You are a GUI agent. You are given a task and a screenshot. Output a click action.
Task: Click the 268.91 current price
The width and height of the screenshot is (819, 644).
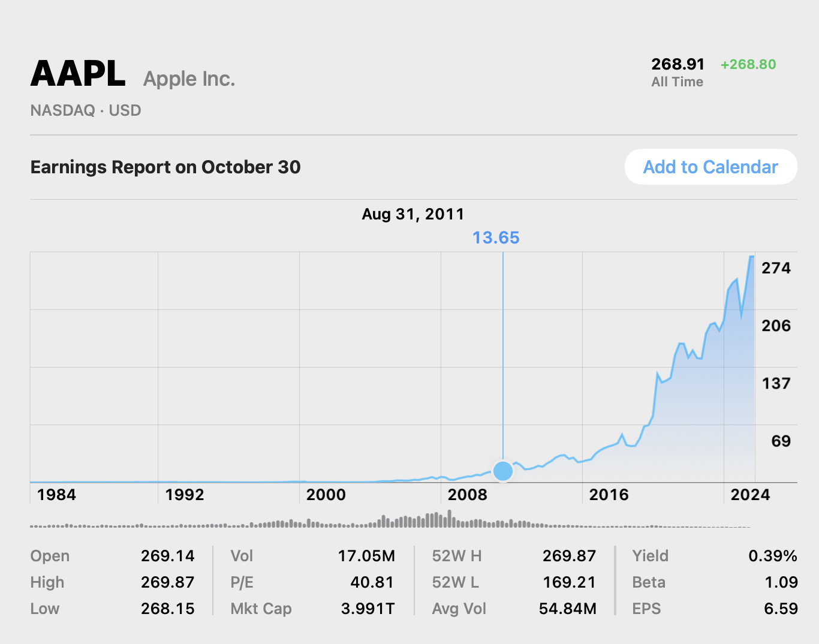point(678,64)
